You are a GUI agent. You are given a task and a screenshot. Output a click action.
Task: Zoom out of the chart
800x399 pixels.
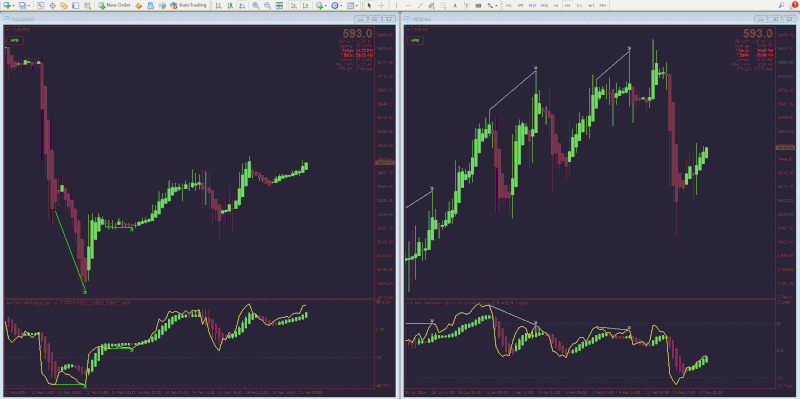click(267, 5)
